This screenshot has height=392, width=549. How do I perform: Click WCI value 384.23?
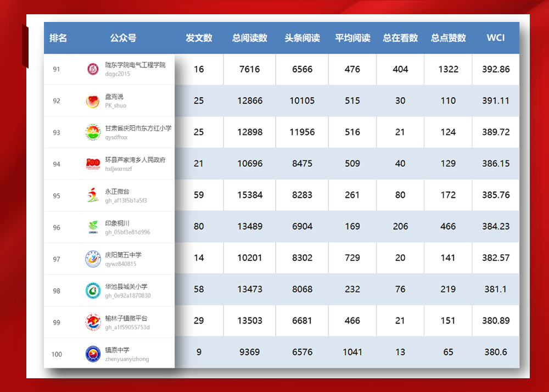click(x=496, y=226)
